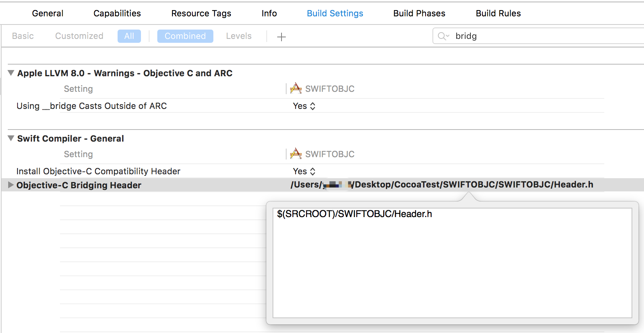644x333 pixels.
Task: Expand the Objective-C Bridging Header row
Action: tap(11, 185)
